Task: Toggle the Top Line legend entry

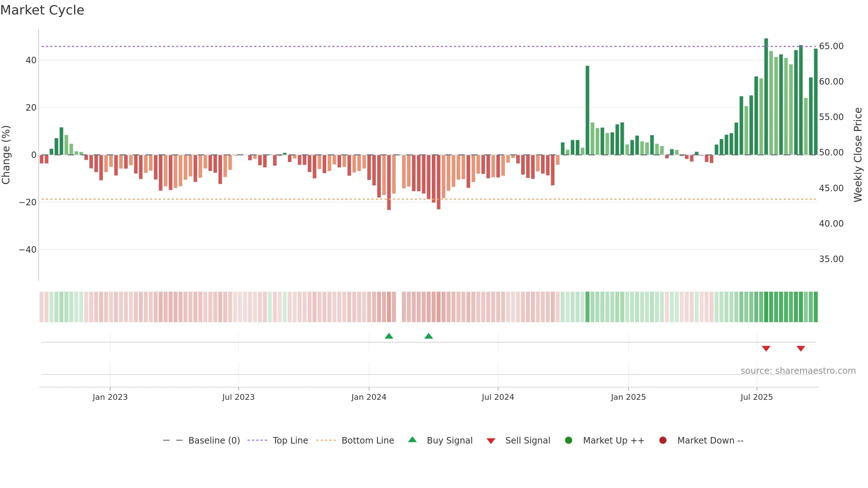Action: click(278, 440)
